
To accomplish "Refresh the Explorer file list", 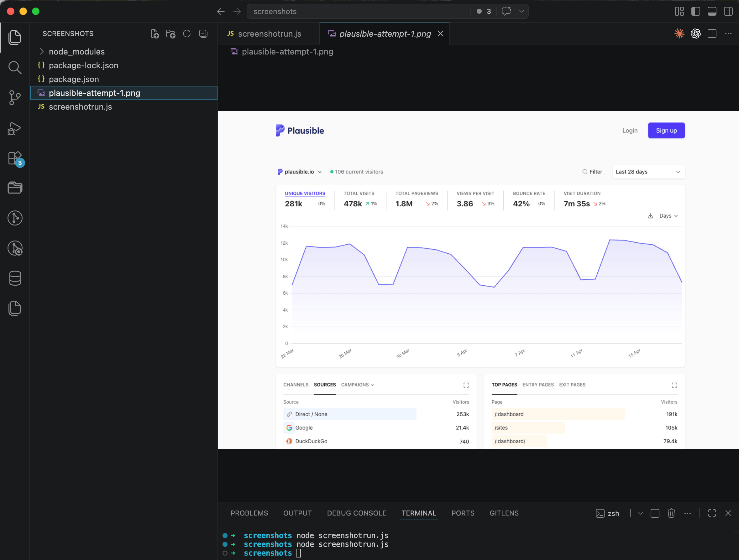I will tap(187, 34).
